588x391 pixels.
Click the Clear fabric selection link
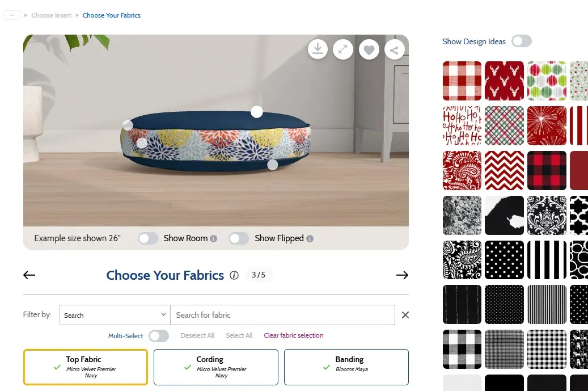pyautogui.click(x=293, y=335)
